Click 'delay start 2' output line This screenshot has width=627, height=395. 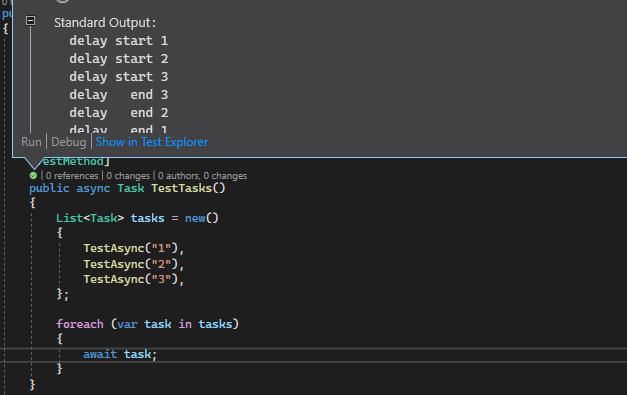point(118,58)
